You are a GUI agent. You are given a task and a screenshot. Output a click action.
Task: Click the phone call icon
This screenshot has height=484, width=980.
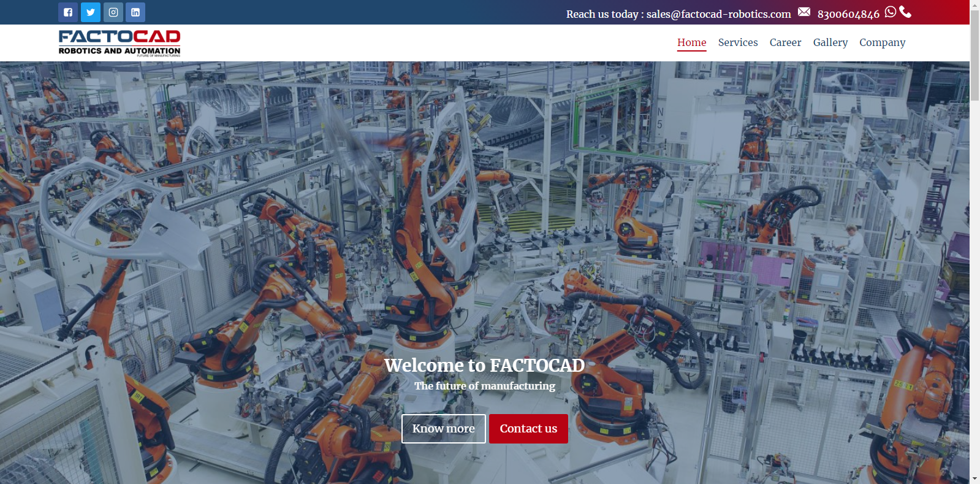905,12
